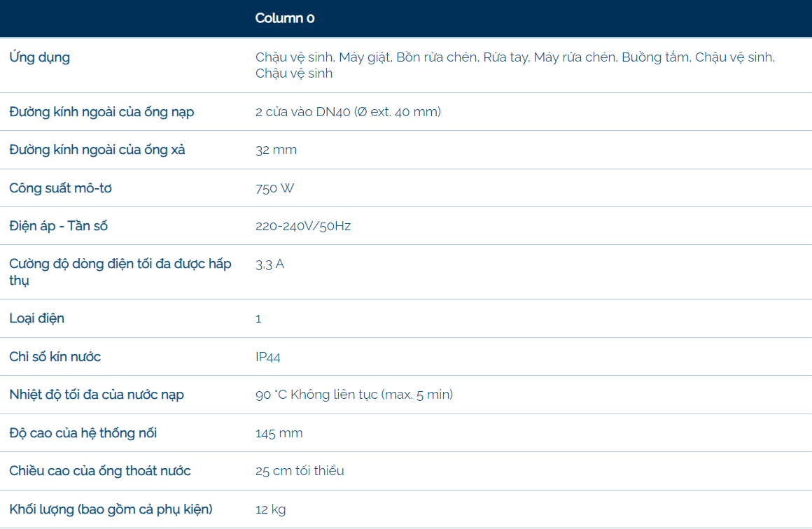Select the "25 cm tối thiểu" value
The height and width of the screenshot is (529, 812).
[300, 471]
